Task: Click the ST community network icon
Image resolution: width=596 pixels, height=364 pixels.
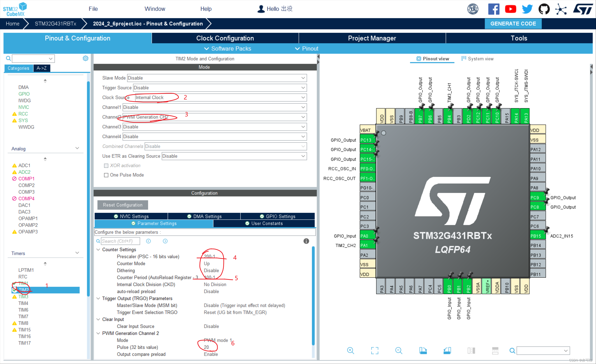Action: pyautogui.click(x=561, y=10)
